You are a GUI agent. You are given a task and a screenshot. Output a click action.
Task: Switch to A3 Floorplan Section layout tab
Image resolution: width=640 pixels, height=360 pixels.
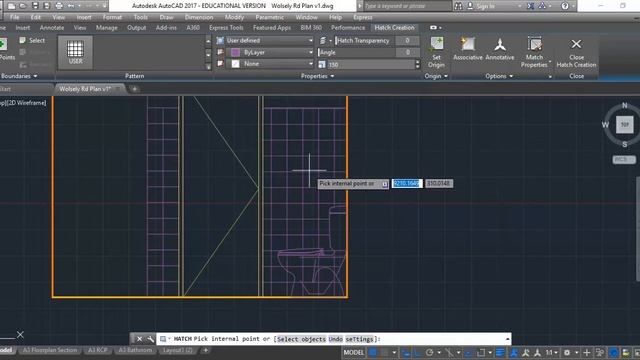(50, 350)
